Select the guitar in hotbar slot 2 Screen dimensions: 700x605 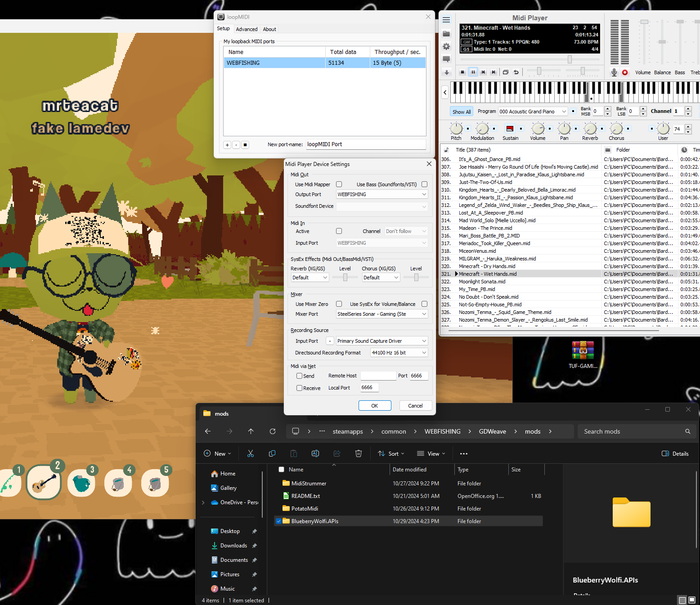(x=44, y=483)
